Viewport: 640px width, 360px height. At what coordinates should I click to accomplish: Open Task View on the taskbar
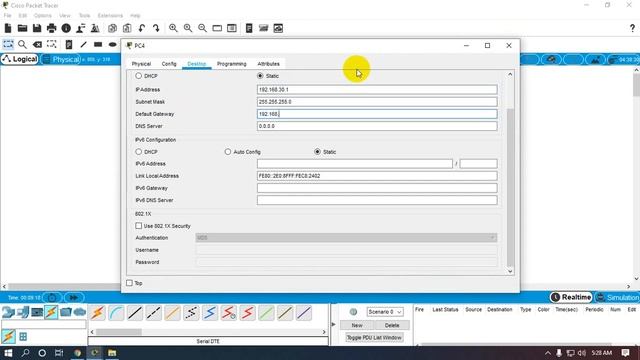pos(59,353)
